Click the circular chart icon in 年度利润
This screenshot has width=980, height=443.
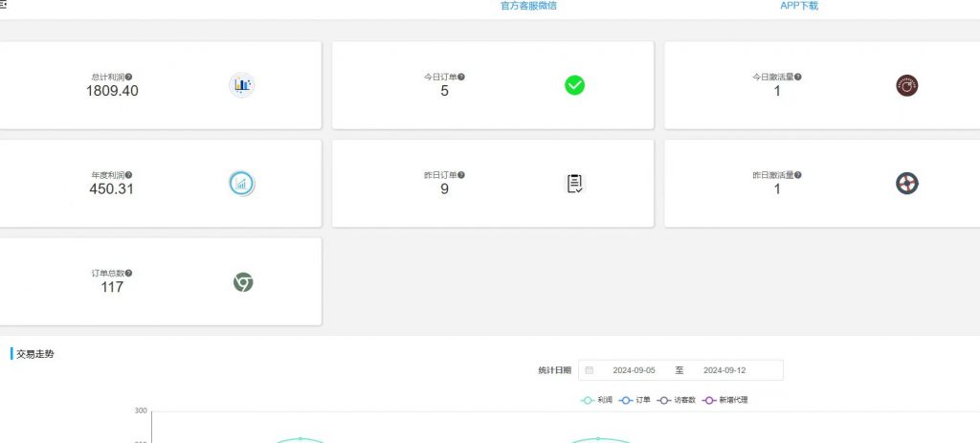click(242, 183)
